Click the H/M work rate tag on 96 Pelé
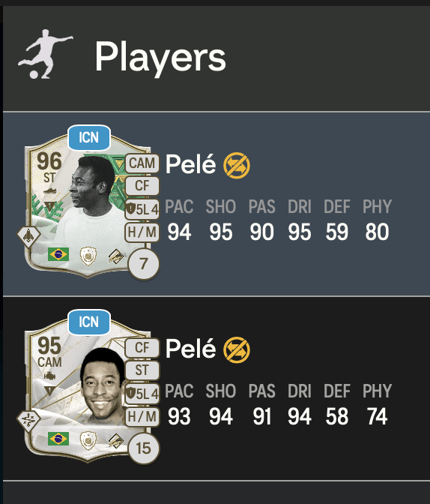Viewport: 430px width, 504px height. pos(142,232)
